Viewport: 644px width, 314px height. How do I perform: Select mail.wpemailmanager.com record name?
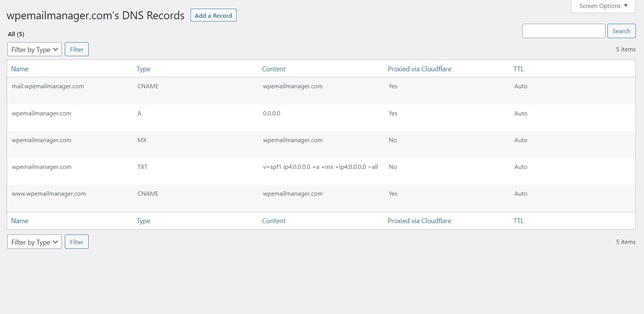(48, 86)
